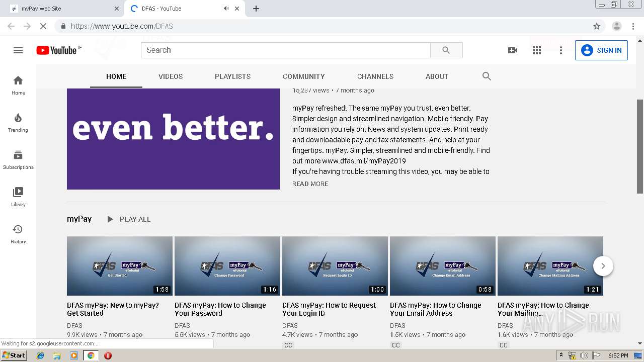Screen dimensions: 644x362
Task: Open History in the left sidebar
Action: (x=18, y=234)
